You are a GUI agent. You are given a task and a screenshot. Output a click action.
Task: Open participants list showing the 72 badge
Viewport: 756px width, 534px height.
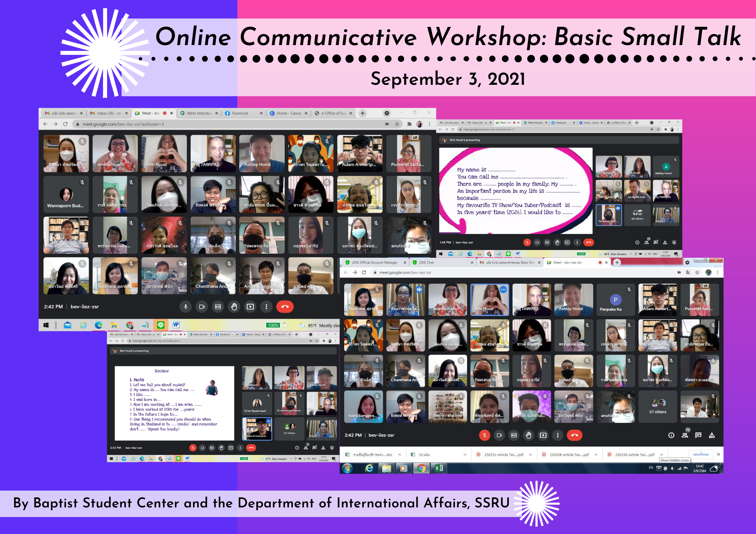tap(685, 435)
